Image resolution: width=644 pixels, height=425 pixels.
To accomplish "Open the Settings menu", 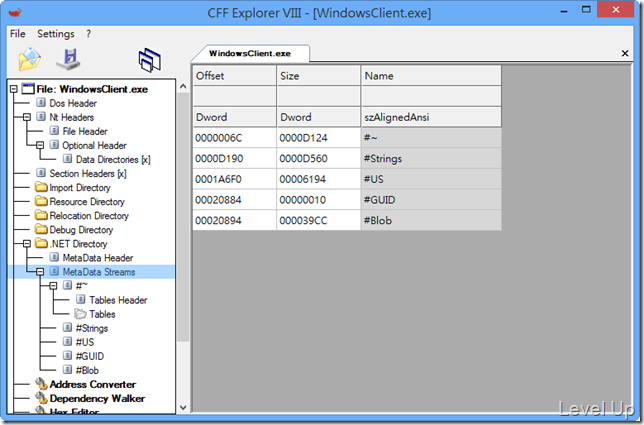I will pyautogui.click(x=56, y=34).
